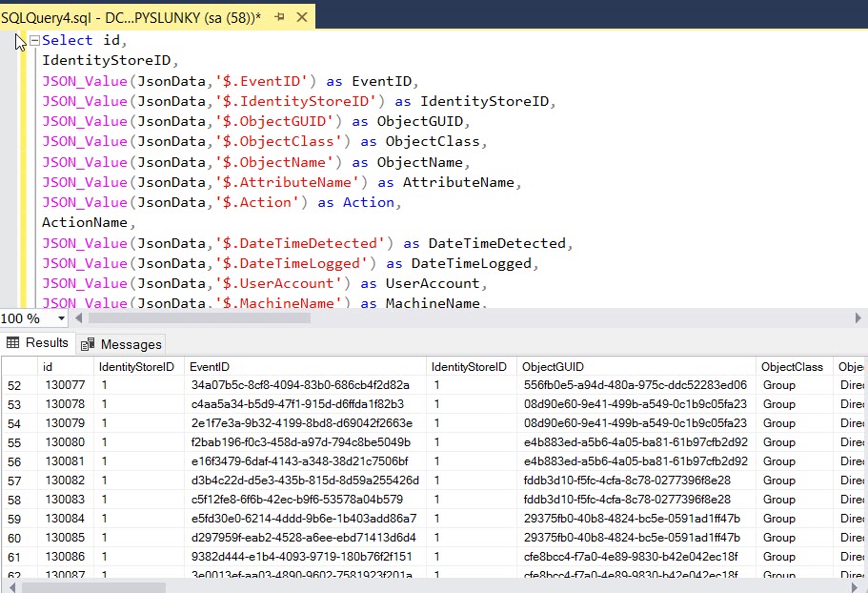
Task: Switch to the Results tab
Action: pos(44,342)
